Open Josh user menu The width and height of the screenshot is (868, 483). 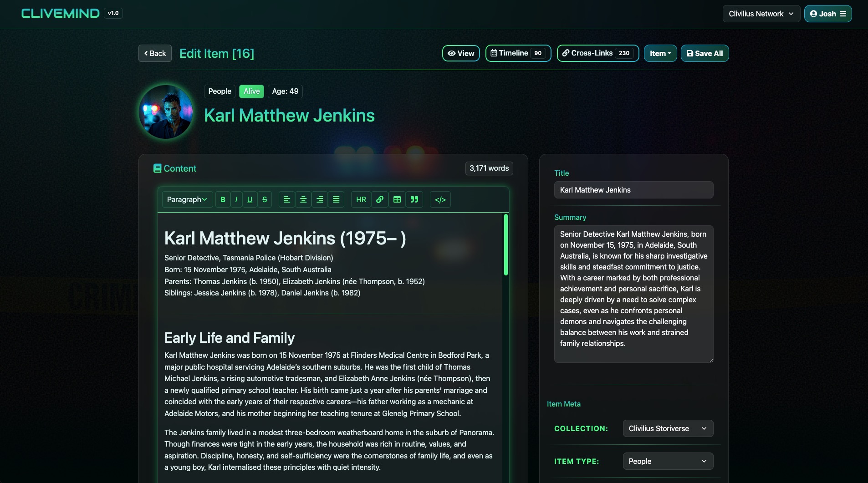click(827, 14)
